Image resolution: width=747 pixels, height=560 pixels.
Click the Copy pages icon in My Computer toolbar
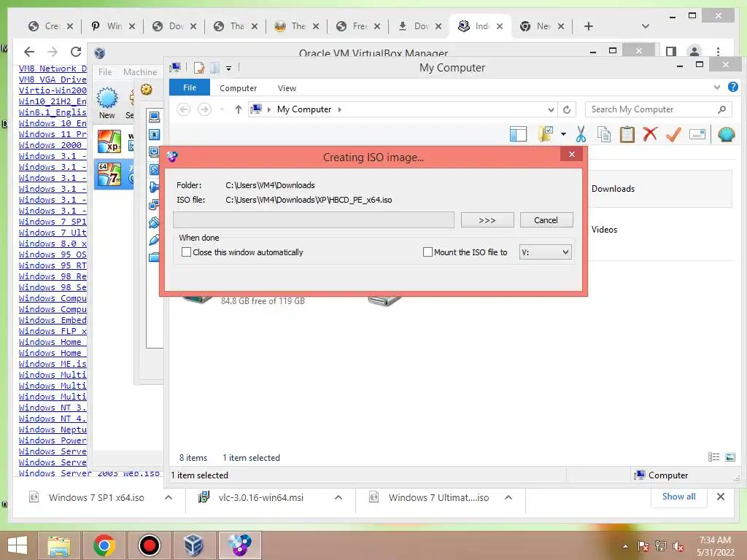click(603, 134)
